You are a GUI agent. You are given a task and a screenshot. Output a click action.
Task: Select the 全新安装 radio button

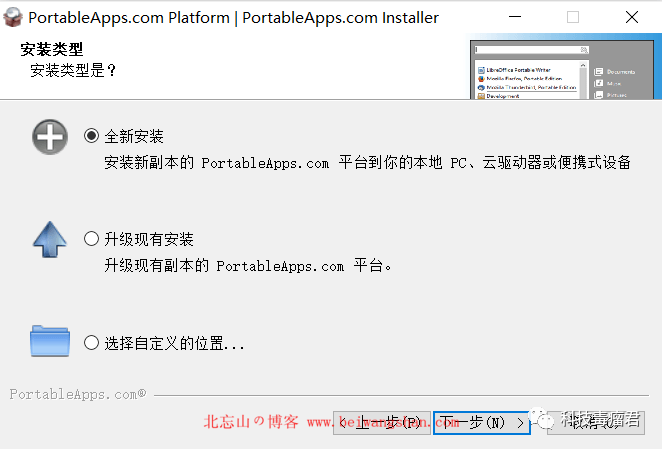pyautogui.click(x=91, y=136)
